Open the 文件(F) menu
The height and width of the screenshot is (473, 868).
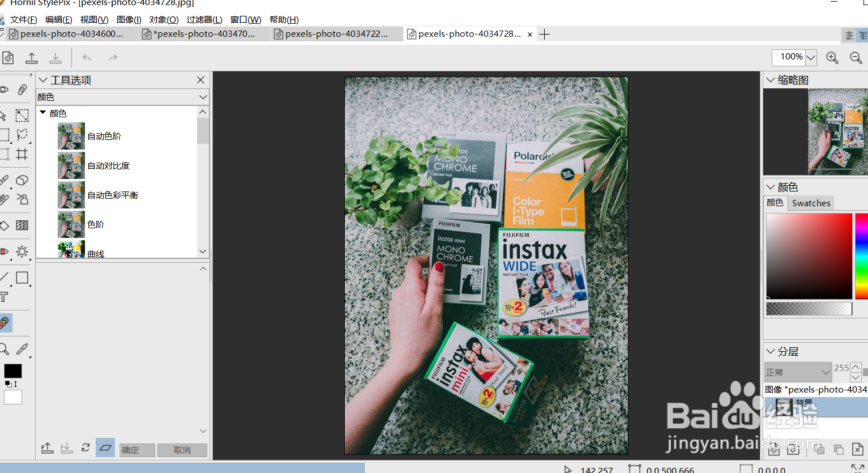[x=23, y=20]
